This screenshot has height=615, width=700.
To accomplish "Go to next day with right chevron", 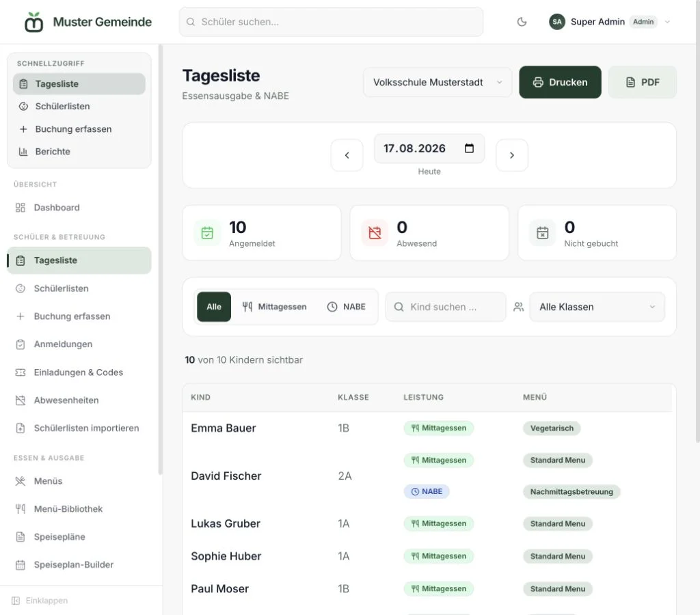I will click(x=512, y=155).
